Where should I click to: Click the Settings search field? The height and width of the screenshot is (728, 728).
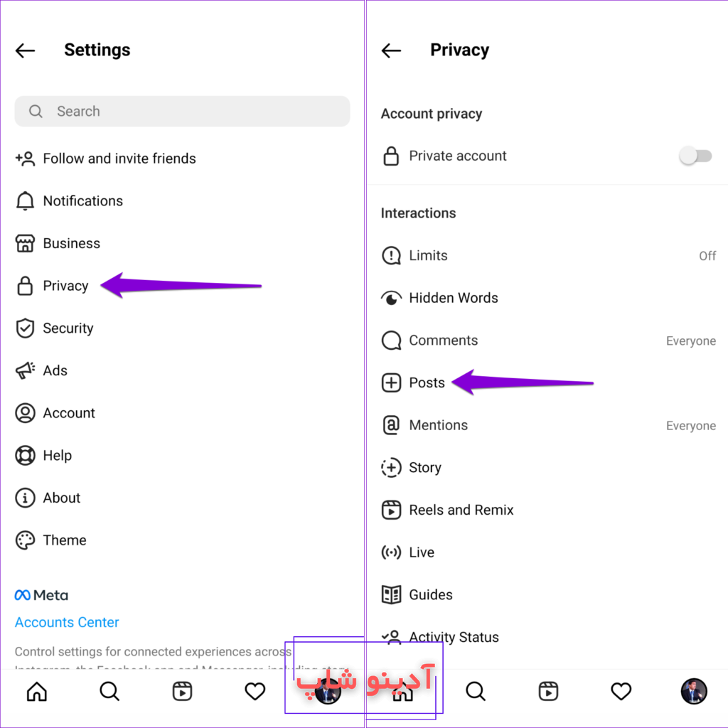point(182,112)
